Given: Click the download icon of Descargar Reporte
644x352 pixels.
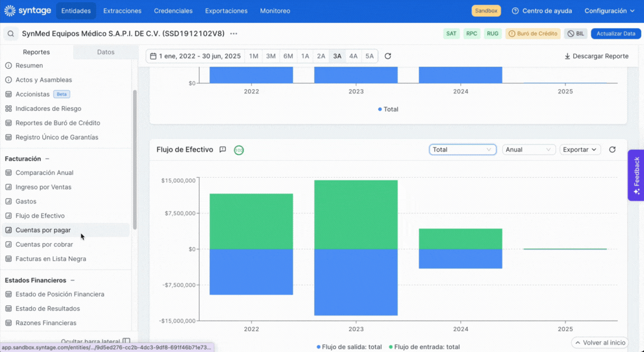Looking at the screenshot, I should 567,56.
